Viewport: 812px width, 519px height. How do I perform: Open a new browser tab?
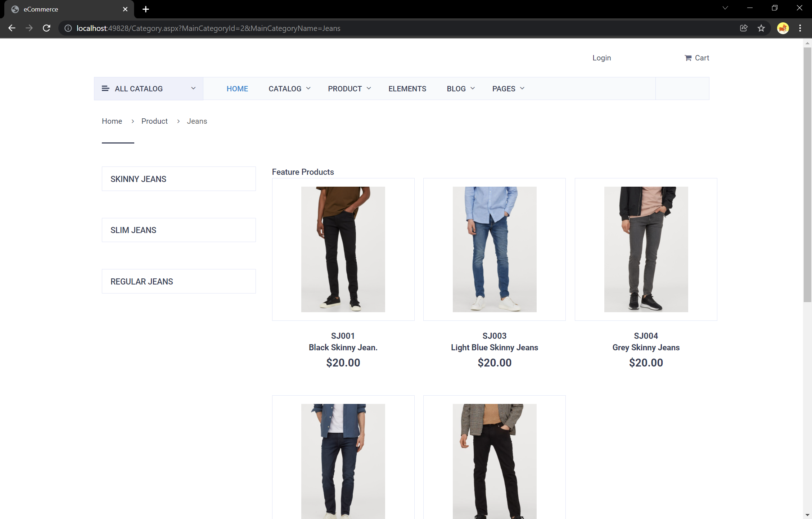146,9
